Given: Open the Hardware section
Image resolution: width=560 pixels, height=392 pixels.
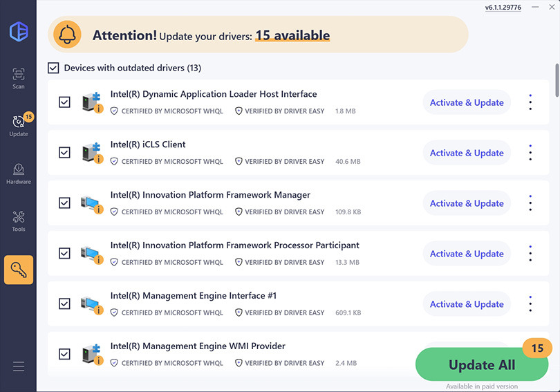Looking at the screenshot, I should pyautogui.click(x=19, y=174).
